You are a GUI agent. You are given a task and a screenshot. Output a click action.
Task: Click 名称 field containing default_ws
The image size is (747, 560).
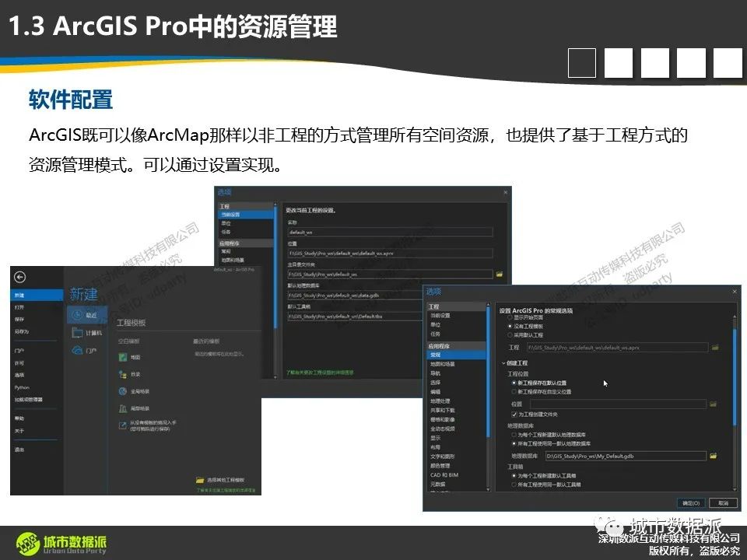[390, 233]
